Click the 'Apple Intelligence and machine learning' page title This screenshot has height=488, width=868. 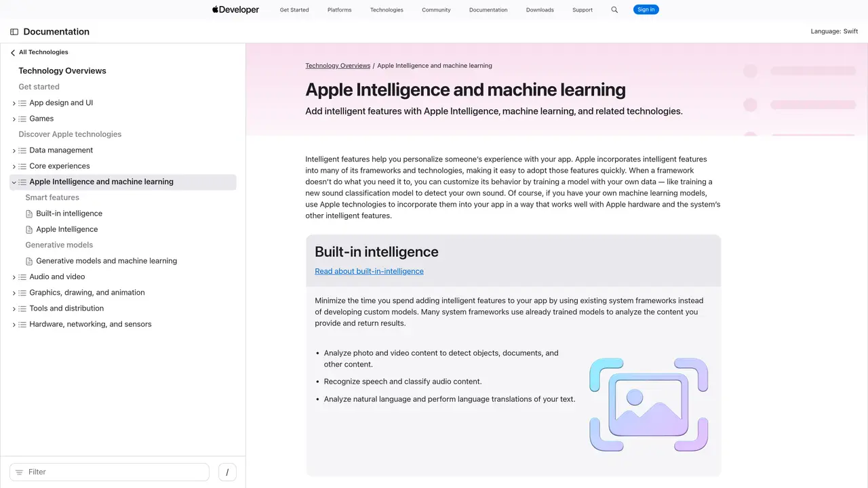(465, 89)
